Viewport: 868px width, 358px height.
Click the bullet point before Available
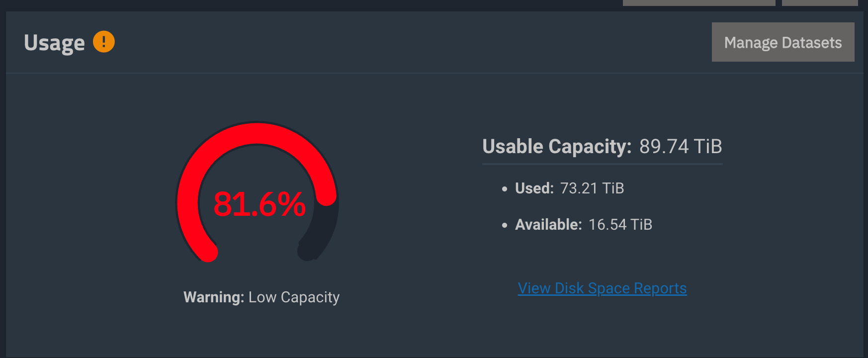pos(505,225)
